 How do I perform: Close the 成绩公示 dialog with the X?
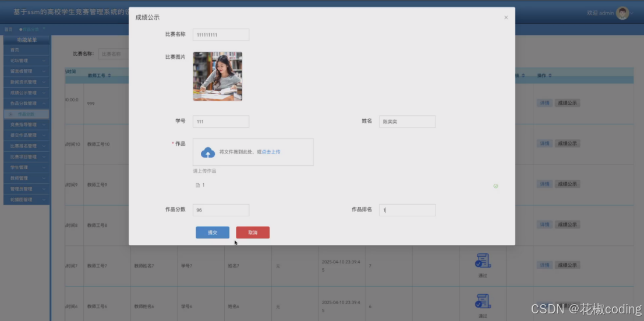tap(506, 17)
